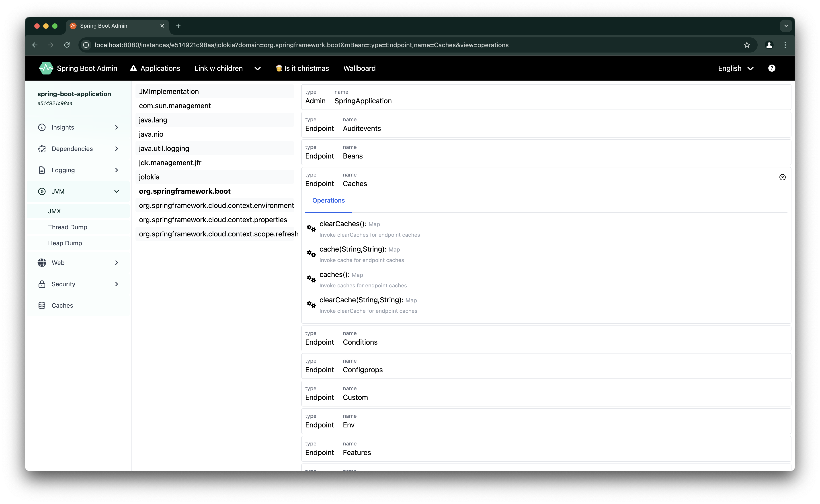
Task: Open the Wallboard menu item
Action: (x=359, y=68)
